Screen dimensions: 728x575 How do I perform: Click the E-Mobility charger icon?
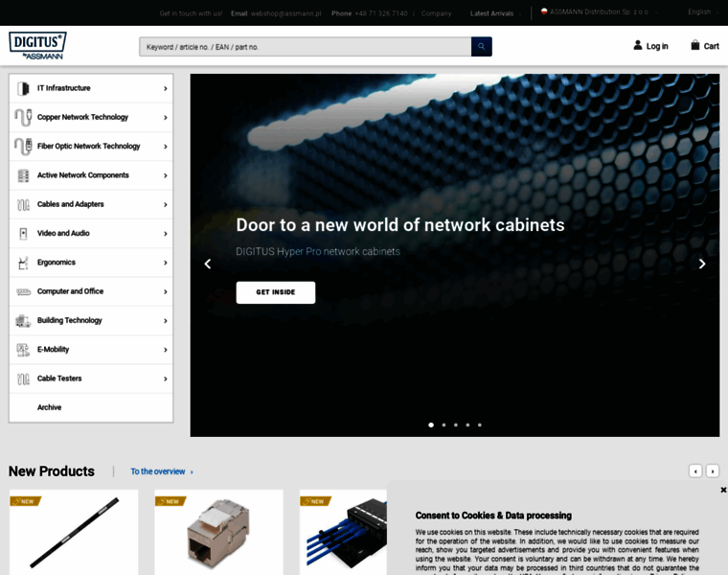23,350
